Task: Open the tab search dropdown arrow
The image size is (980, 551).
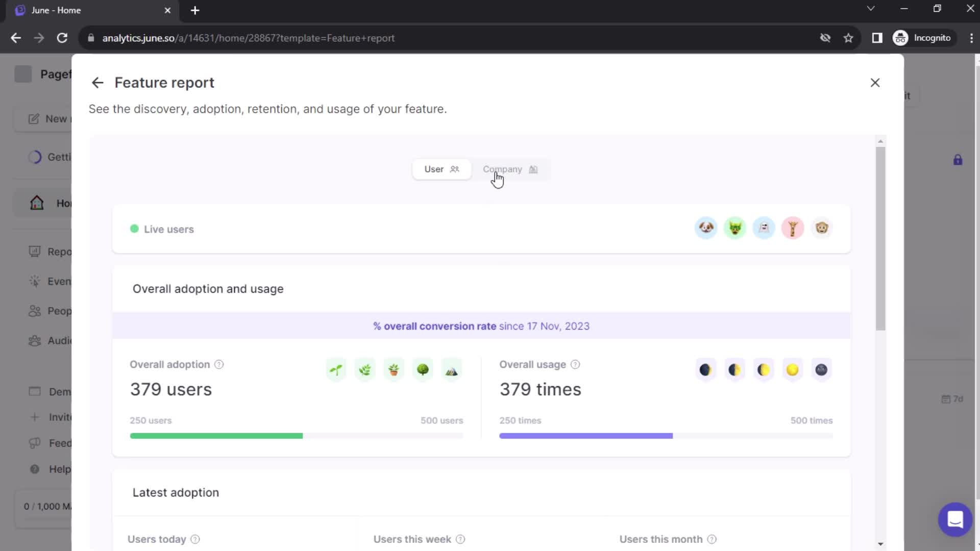Action: [x=871, y=9]
